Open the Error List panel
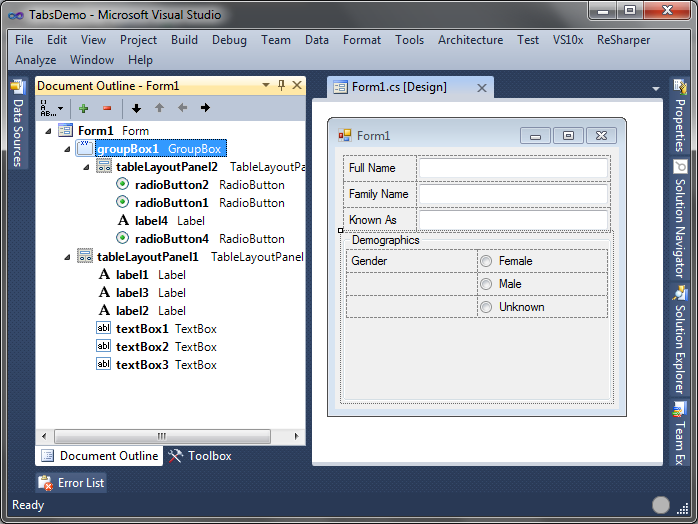 (71, 483)
